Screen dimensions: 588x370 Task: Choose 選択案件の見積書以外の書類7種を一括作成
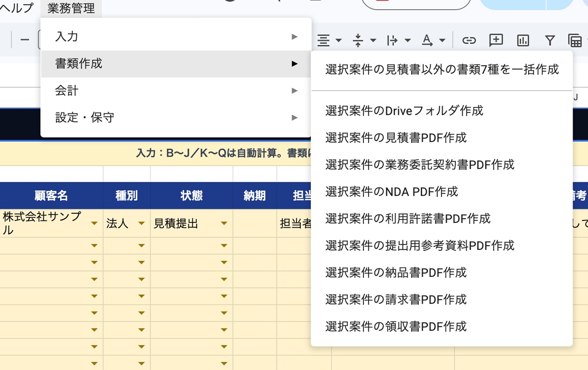coord(442,69)
